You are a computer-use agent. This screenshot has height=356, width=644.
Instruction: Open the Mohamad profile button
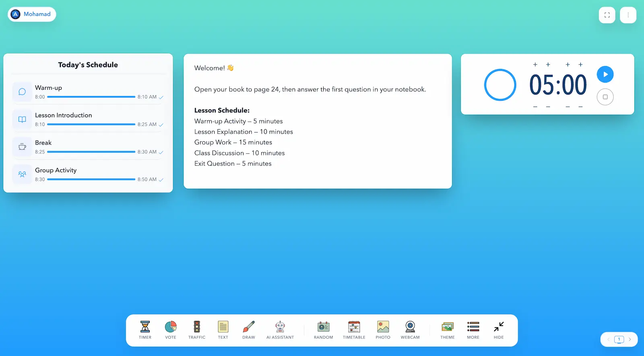click(32, 14)
